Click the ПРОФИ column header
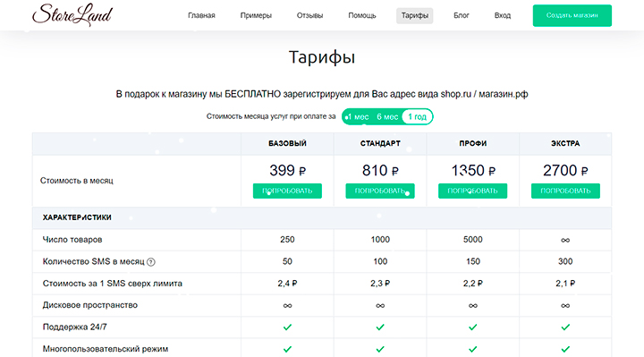 click(473, 143)
